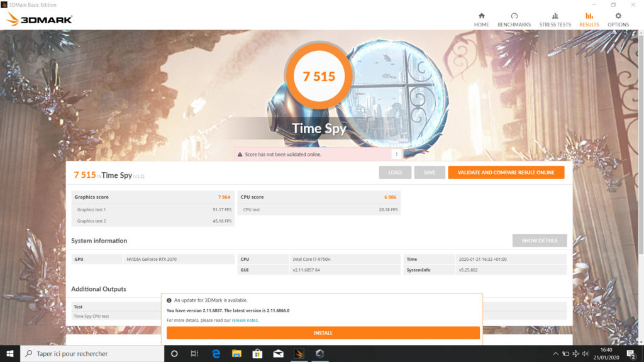The height and width of the screenshot is (362, 644).
Task: Click the warning icon beside validation message
Action: tap(240, 155)
